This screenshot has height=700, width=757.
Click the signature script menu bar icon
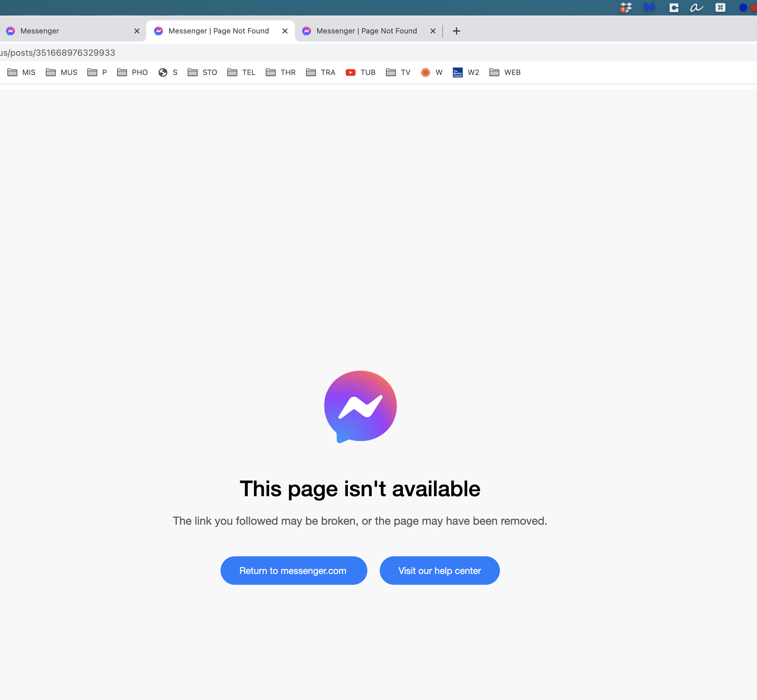(x=696, y=7)
